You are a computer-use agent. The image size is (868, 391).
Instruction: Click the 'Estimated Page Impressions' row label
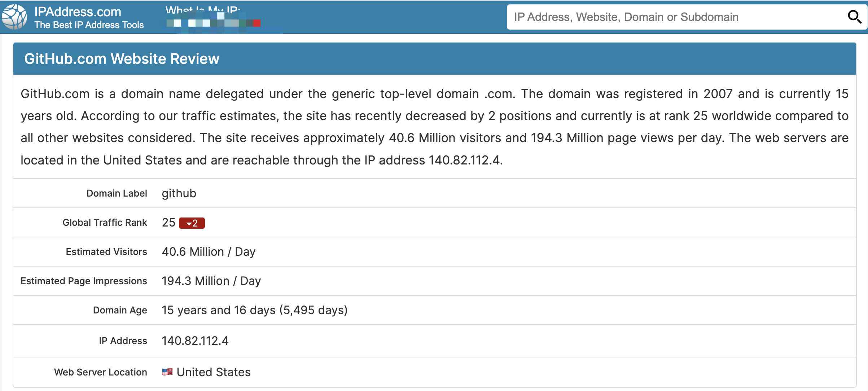pyautogui.click(x=84, y=281)
